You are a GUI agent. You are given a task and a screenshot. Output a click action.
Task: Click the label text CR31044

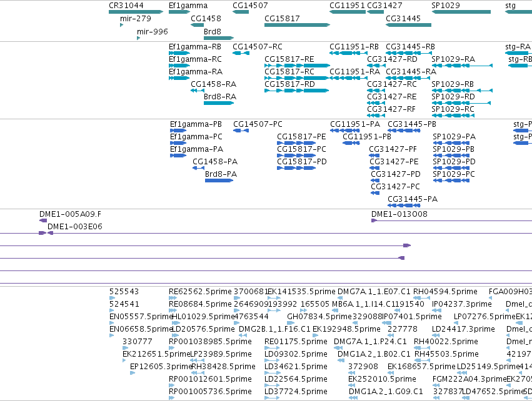(126, 6)
